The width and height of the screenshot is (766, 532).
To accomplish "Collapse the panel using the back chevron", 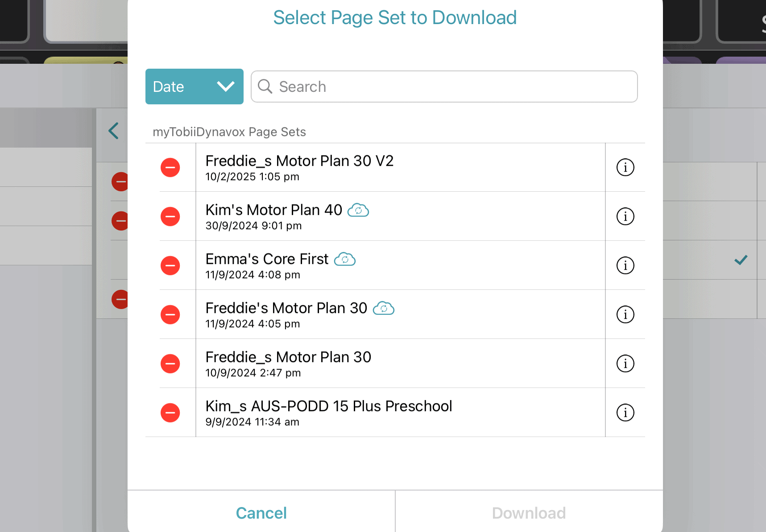I will coord(113,131).
